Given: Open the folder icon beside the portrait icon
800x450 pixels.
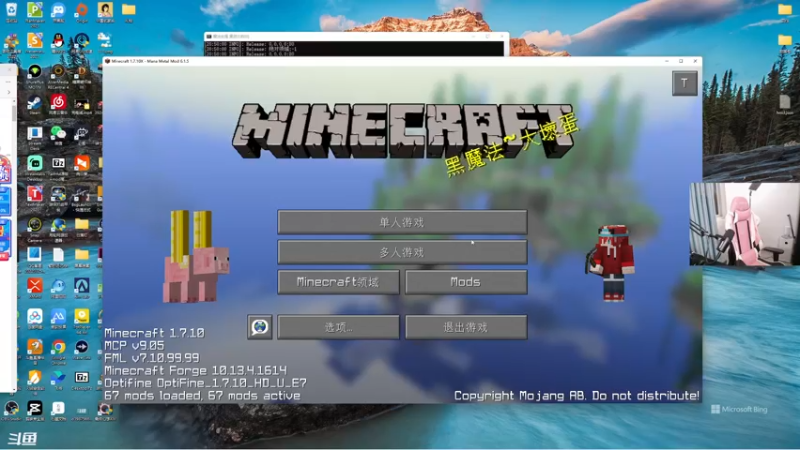Looking at the screenshot, I should (x=129, y=10).
